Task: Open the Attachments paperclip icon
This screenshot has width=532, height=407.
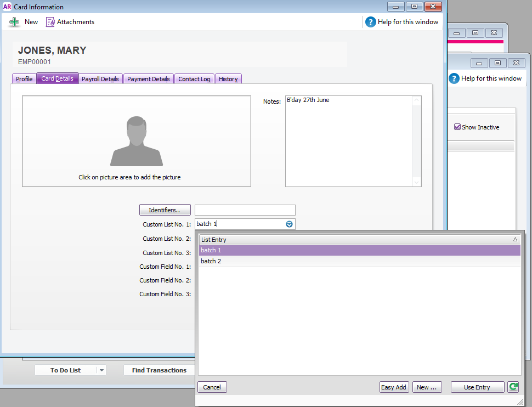Action: click(x=50, y=22)
